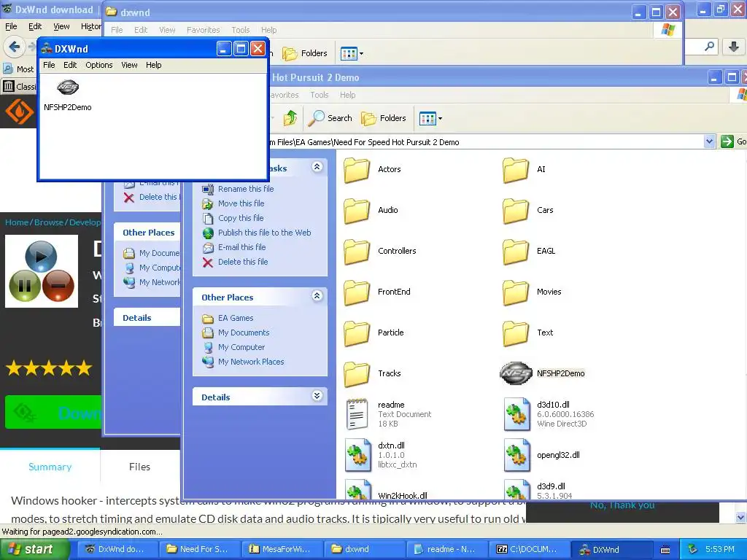The image size is (747, 560).
Task: Click the browser back arrow button
Action: point(15,47)
